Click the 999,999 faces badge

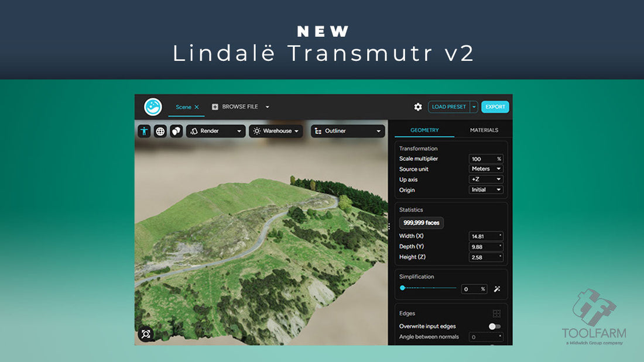[421, 223]
